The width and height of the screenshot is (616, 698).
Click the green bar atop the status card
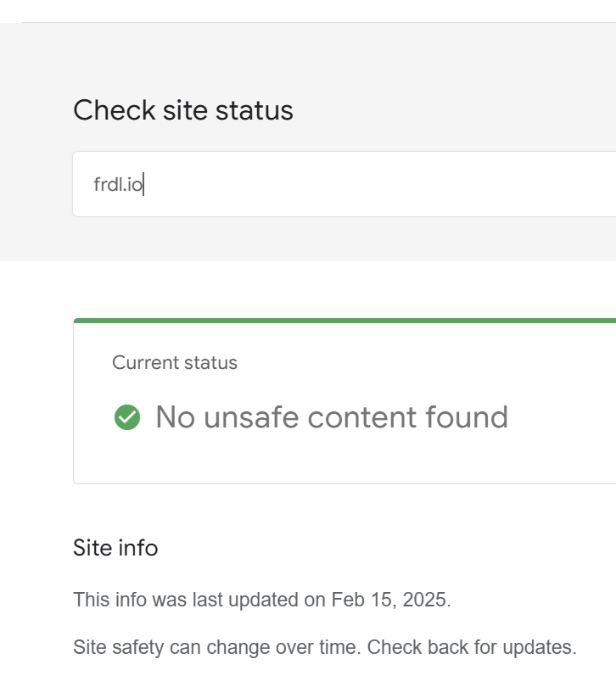339,321
